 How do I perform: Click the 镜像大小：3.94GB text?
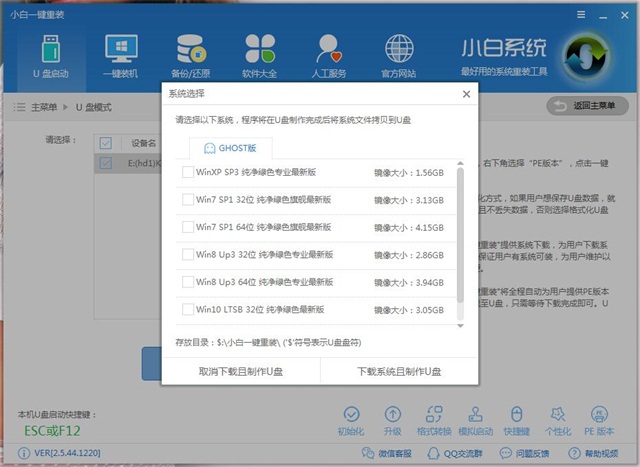[x=409, y=282]
